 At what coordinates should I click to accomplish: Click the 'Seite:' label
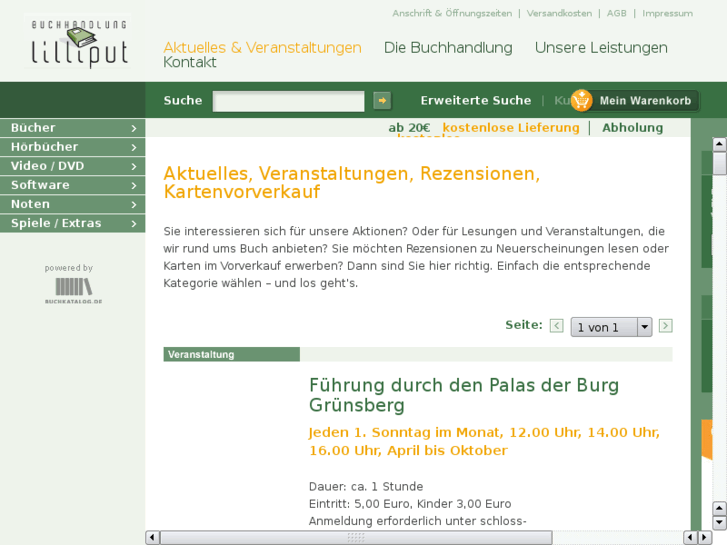pyautogui.click(x=524, y=325)
